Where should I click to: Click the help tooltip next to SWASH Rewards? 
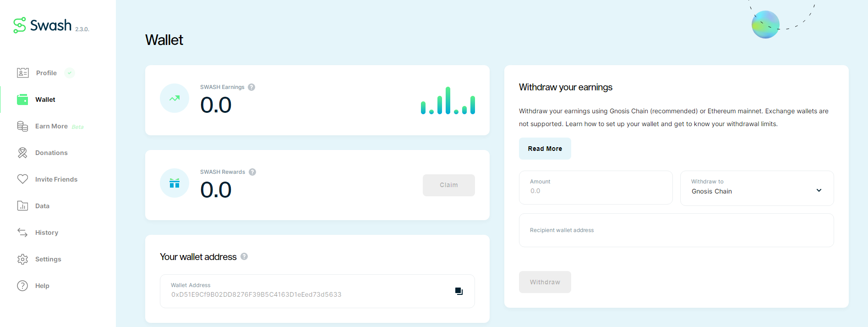coord(252,172)
